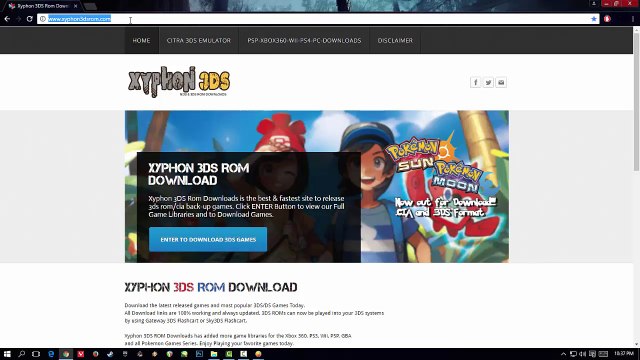Open the Facebook social icon
The height and width of the screenshot is (360, 640).
(x=475, y=82)
